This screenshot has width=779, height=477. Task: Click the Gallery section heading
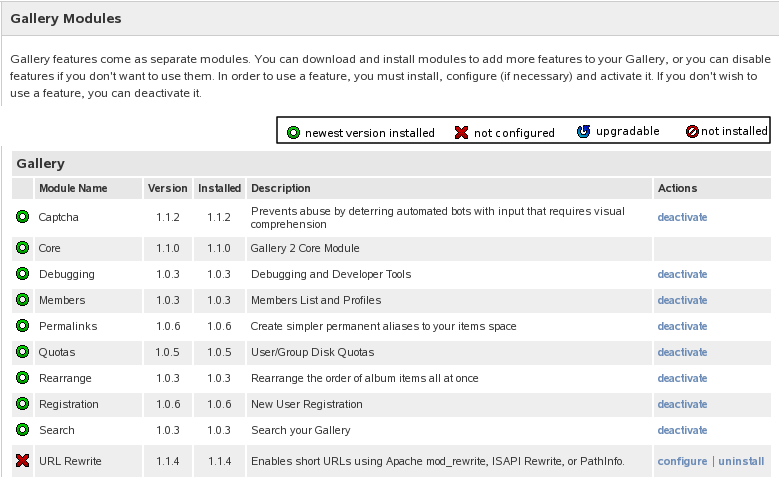pyautogui.click(x=40, y=163)
